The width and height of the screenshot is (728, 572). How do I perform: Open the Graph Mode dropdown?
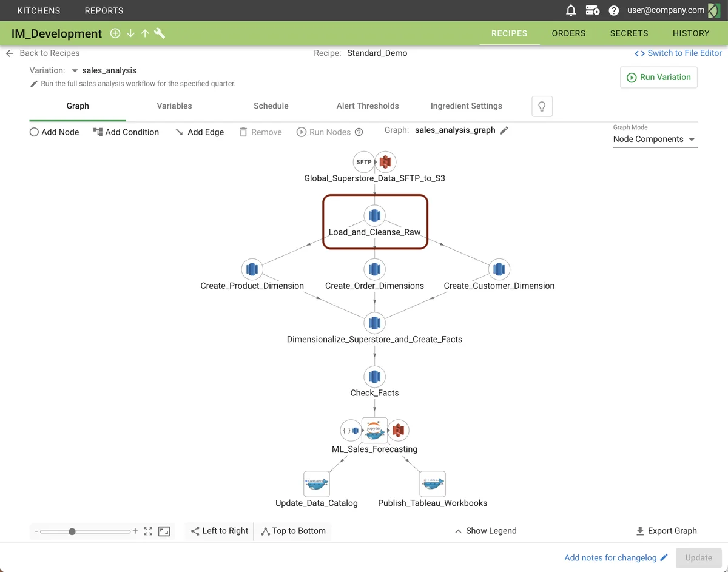(x=655, y=140)
